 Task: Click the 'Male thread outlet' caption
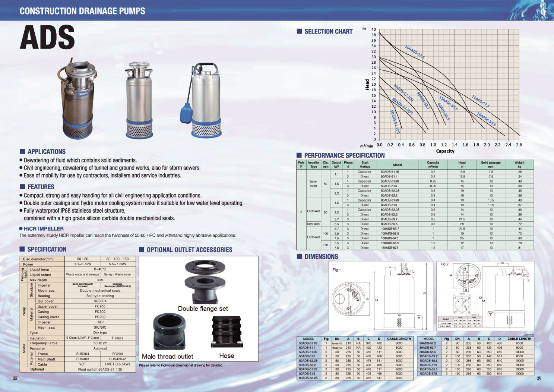(x=168, y=357)
